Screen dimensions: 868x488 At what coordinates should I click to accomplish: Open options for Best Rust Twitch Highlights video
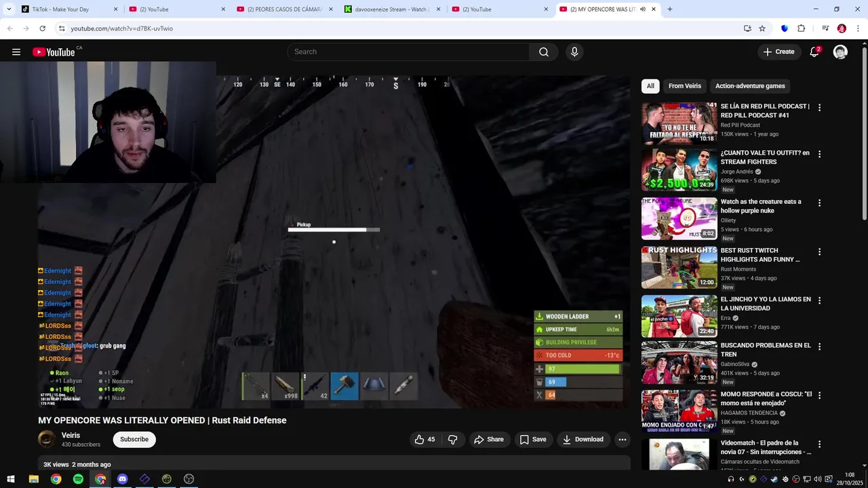(x=819, y=251)
